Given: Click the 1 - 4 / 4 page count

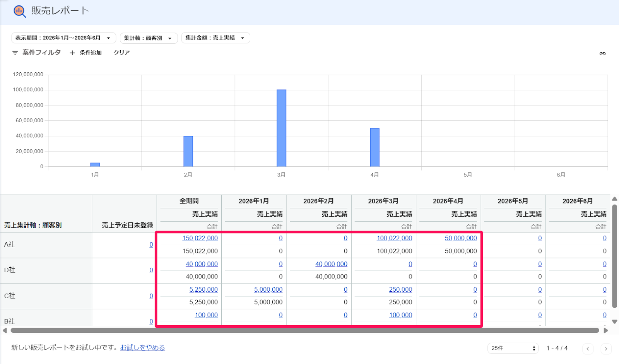Looking at the screenshot, I should coord(557,348).
